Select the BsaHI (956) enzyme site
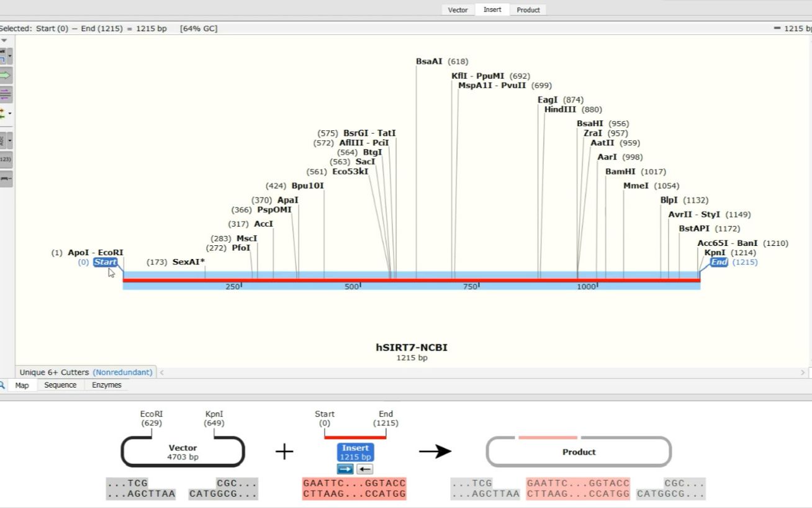This screenshot has width=812, height=508. [x=603, y=124]
